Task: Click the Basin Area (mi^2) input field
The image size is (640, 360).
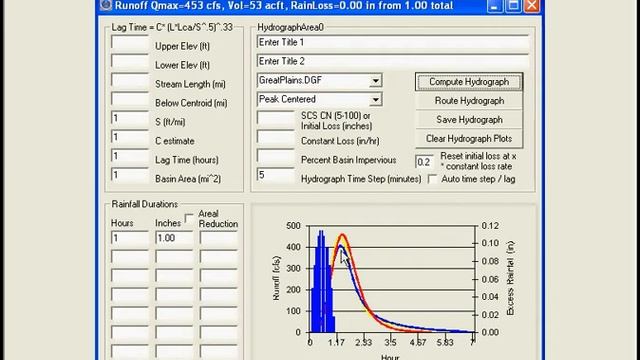Action: [130, 175]
